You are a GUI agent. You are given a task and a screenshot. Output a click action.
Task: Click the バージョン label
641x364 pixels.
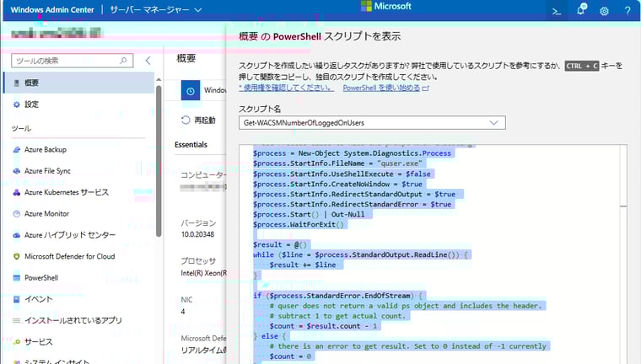198,223
